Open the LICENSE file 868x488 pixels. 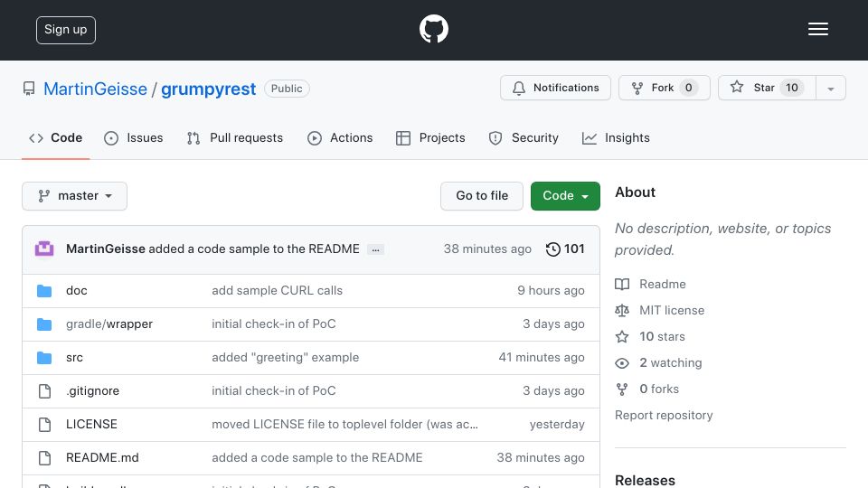click(x=91, y=425)
